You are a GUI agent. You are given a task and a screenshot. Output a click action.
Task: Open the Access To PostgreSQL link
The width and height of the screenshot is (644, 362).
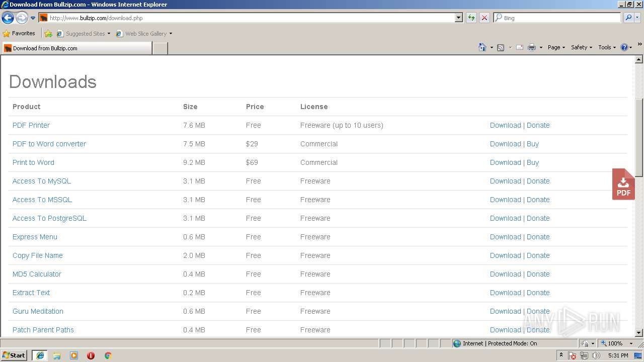(49, 218)
